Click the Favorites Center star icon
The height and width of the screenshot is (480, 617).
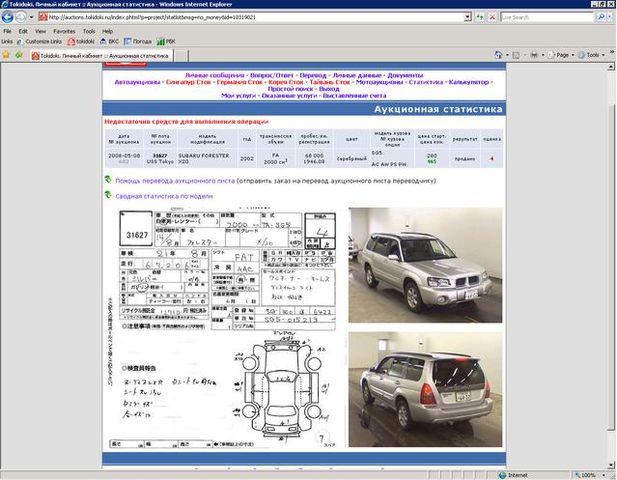coord(6,55)
